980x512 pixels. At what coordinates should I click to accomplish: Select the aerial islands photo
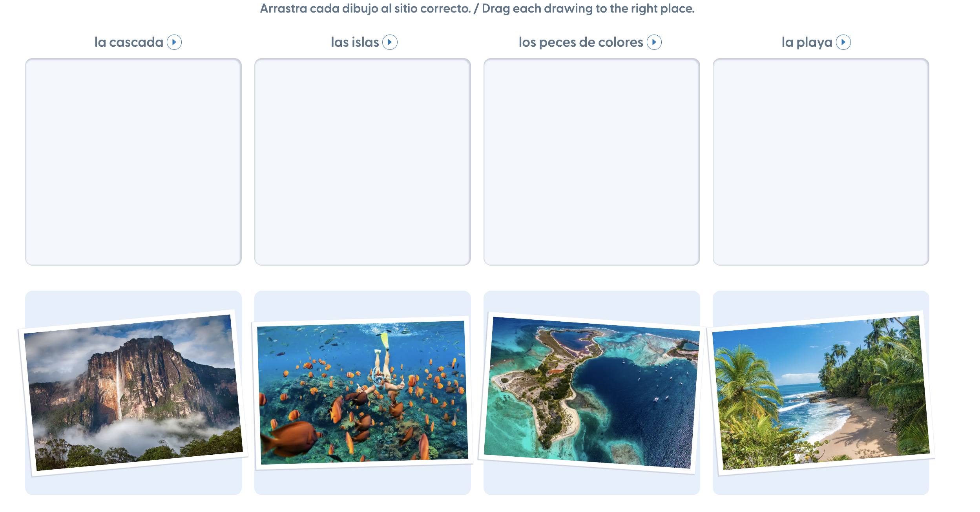pyautogui.click(x=591, y=393)
